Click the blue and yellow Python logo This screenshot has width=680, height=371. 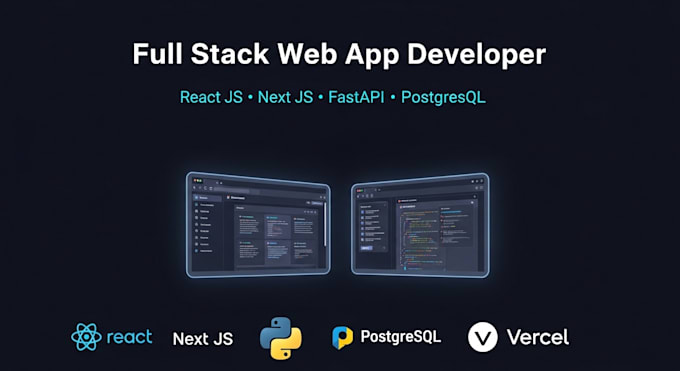click(x=281, y=338)
